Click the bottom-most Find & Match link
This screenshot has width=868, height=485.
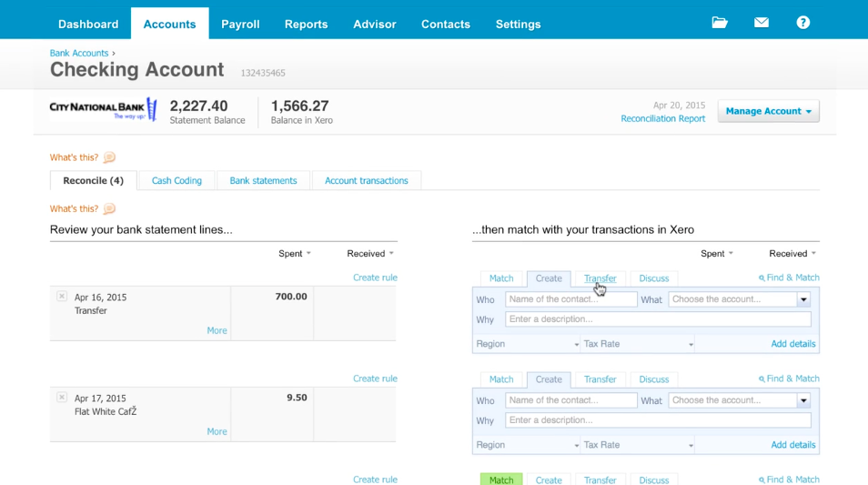coord(789,480)
